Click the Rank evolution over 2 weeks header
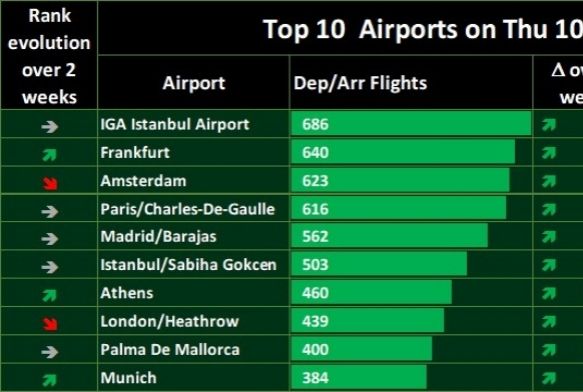The width and height of the screenshot is (583, 392). (x=49, y=56)
